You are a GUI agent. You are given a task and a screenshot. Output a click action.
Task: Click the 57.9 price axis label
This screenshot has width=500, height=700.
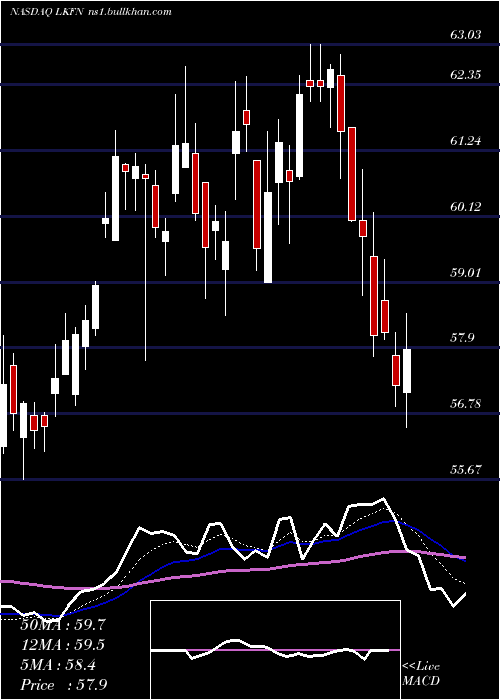(462, 338)
